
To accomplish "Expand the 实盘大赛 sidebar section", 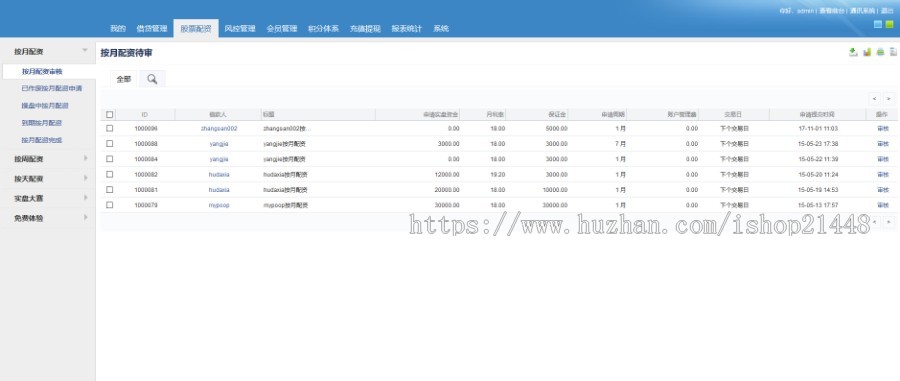I will (86, 197).
